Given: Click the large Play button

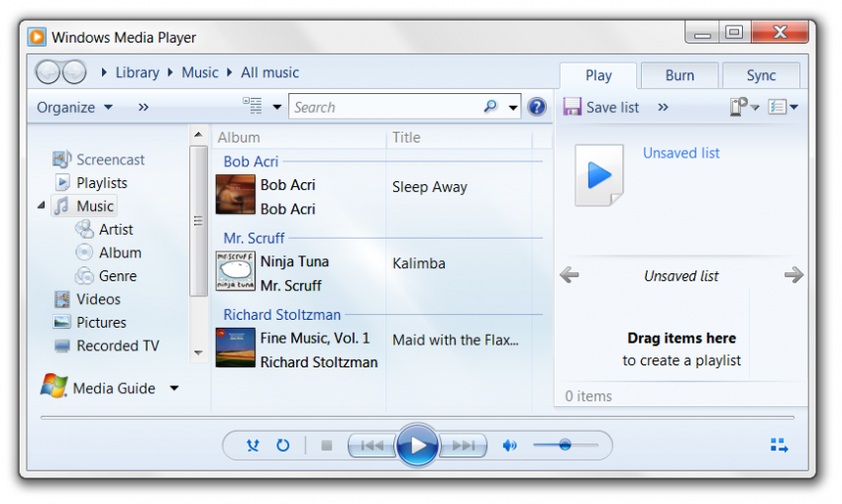Looking at the screenshot, I should (x=417, y=445).
